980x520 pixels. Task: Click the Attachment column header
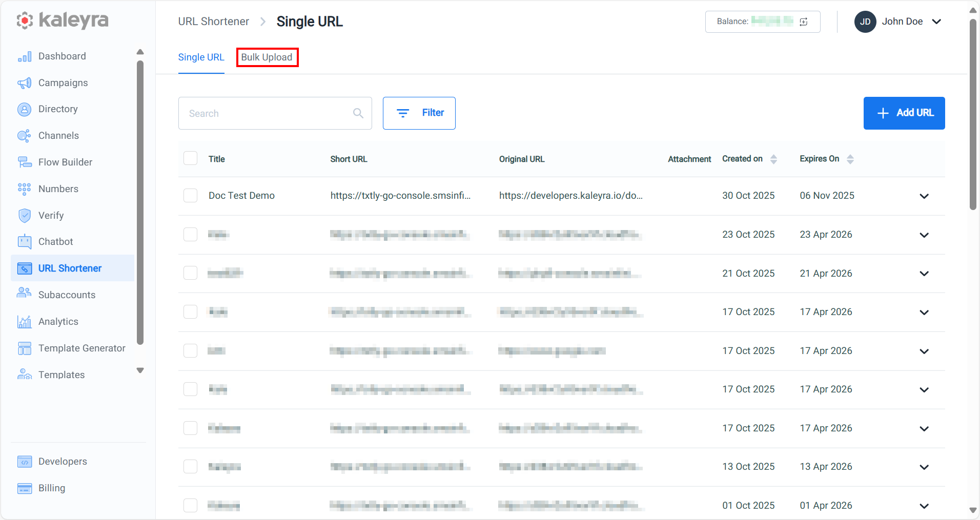689,159
